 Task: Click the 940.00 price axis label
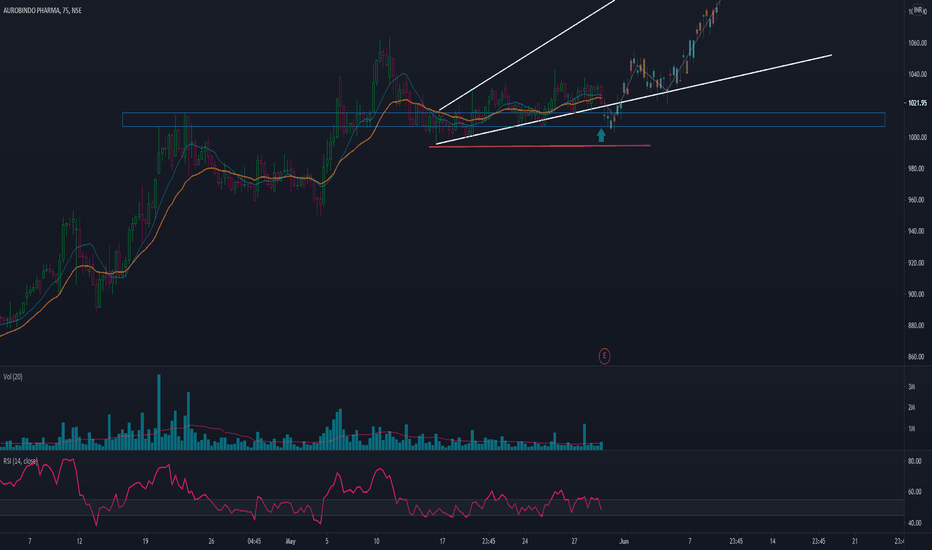coord(917,231)
